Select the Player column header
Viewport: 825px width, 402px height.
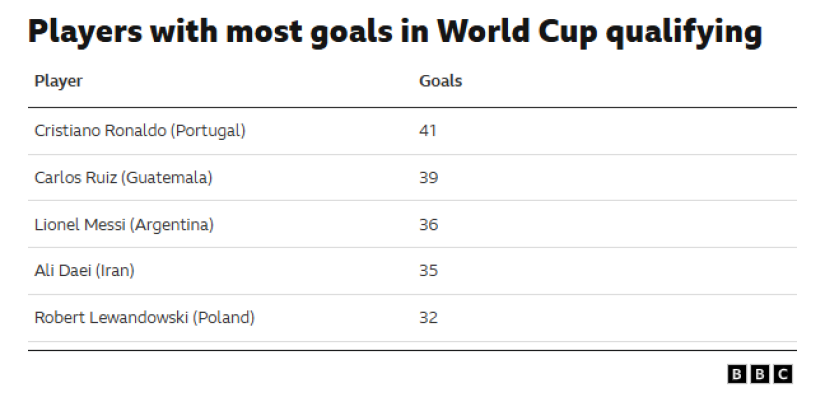58,81
